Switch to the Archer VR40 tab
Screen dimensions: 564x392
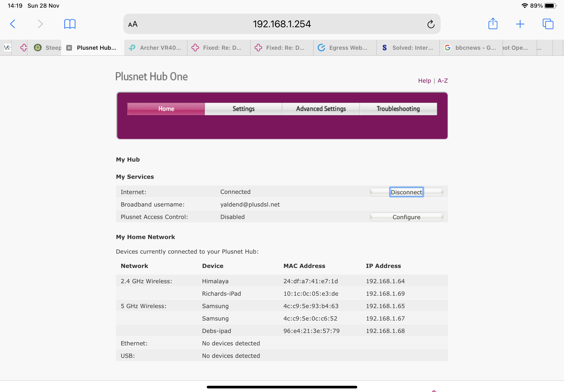pyautogui.click(x=155, y=48)
